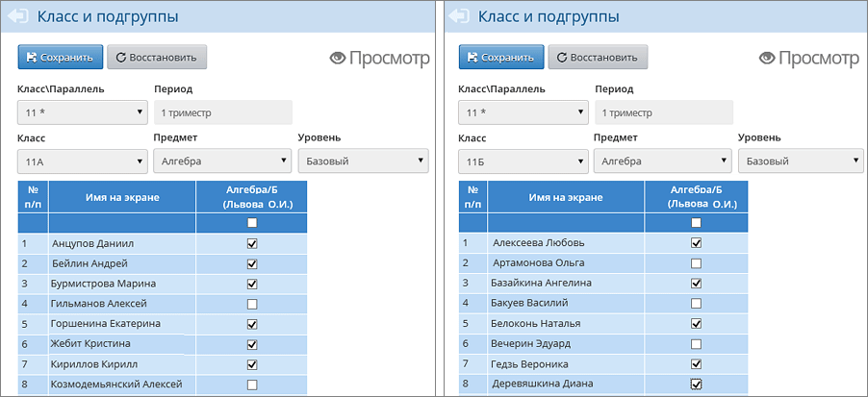The image size is (868, 397).
Task: Click the name Деревяшкина Диана
Action: [x=542, y=384]
